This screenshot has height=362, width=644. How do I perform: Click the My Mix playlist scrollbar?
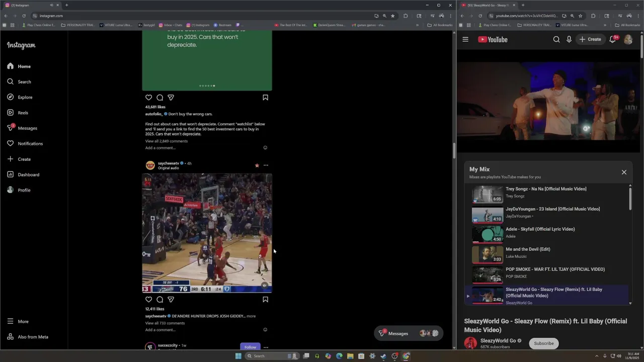[630, 199]
